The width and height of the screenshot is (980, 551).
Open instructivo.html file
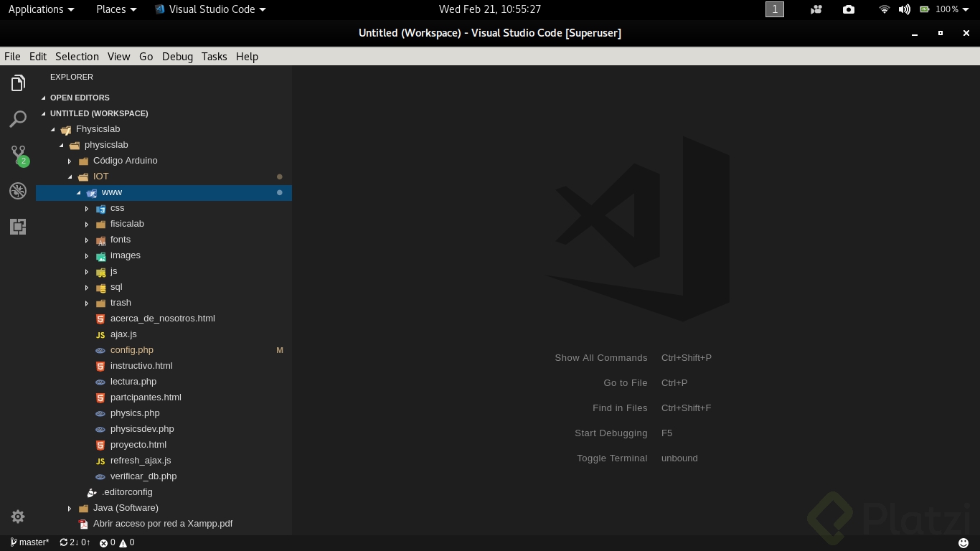point(164,366)
